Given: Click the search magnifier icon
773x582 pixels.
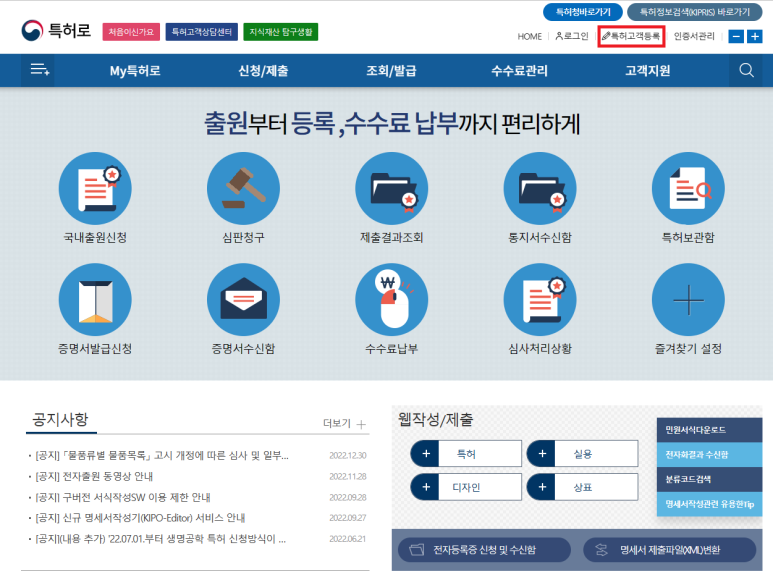Looking at the screenshot, I should point(746,70).
